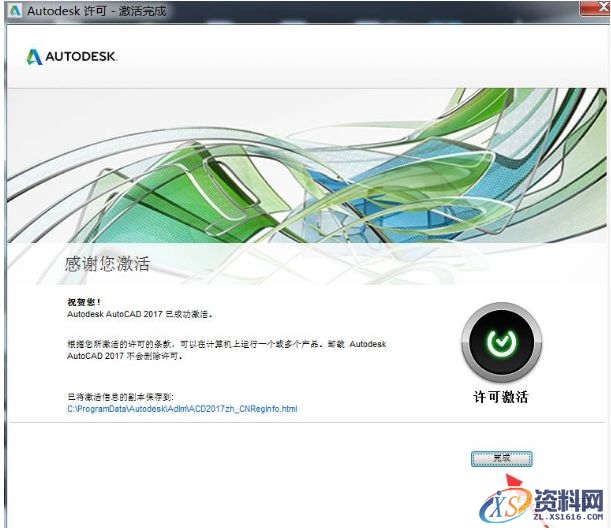The image size is (611, 530).
Task: Close the Autodesk 许可 window
Action: click(596, 8)
